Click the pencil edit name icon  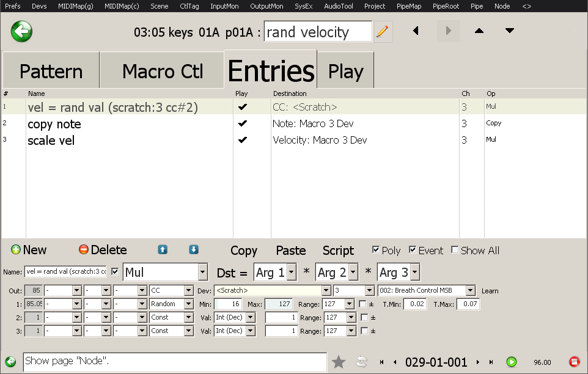383,32
